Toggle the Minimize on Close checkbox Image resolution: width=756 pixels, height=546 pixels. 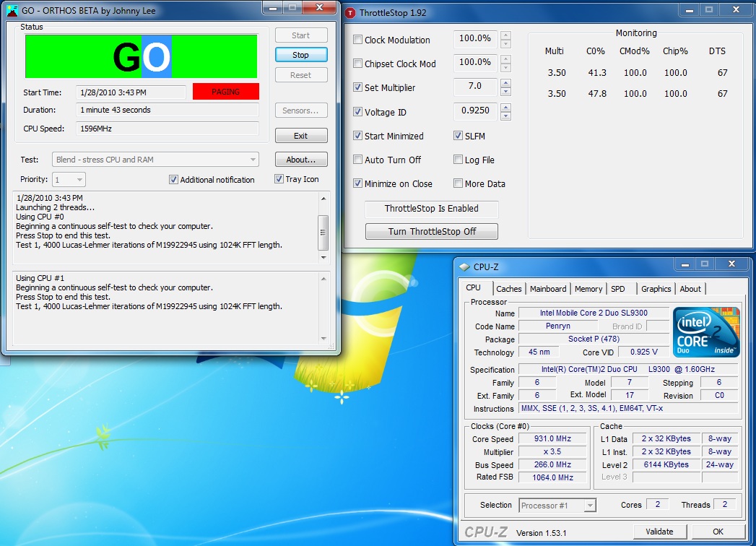pyautogui.click(x=357, y=183)
